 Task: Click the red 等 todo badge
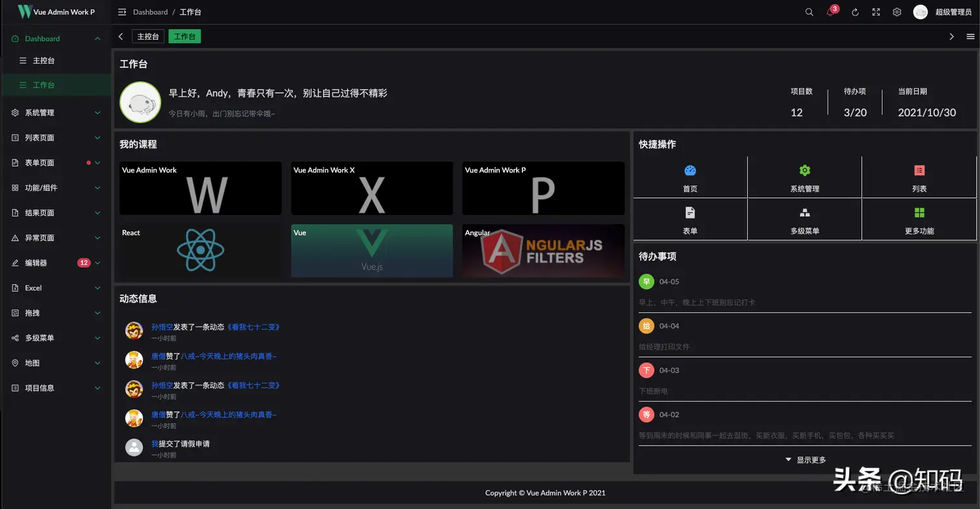[646, 414]
